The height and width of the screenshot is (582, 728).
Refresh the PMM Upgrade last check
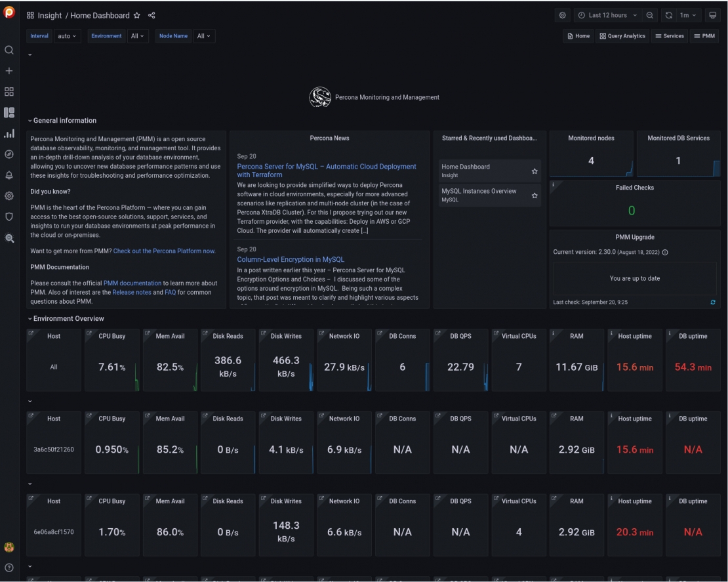[x=713, y=302]
